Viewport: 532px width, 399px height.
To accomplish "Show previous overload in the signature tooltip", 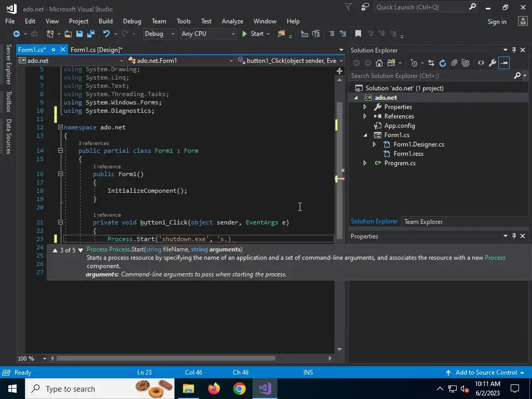I will 55,250.
